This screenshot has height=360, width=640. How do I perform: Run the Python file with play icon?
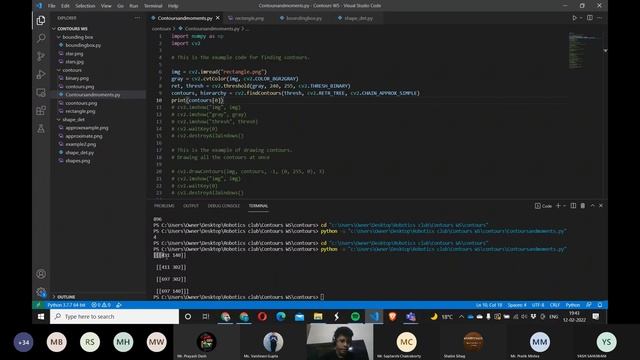pos(574,18)
